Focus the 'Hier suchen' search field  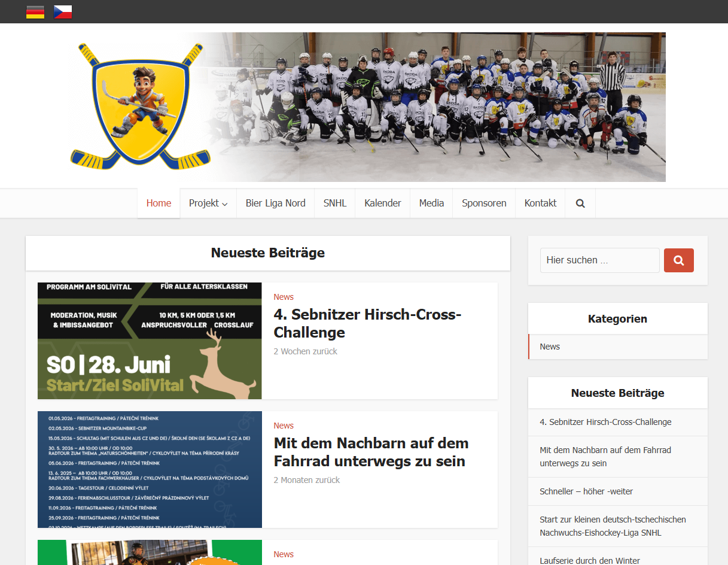point(600,260)
